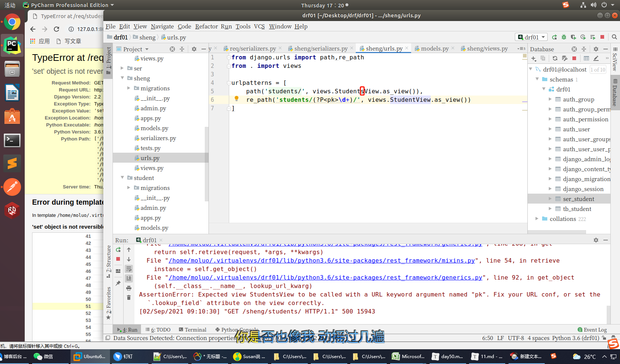Print the Run console output

[x=129, y=288]
